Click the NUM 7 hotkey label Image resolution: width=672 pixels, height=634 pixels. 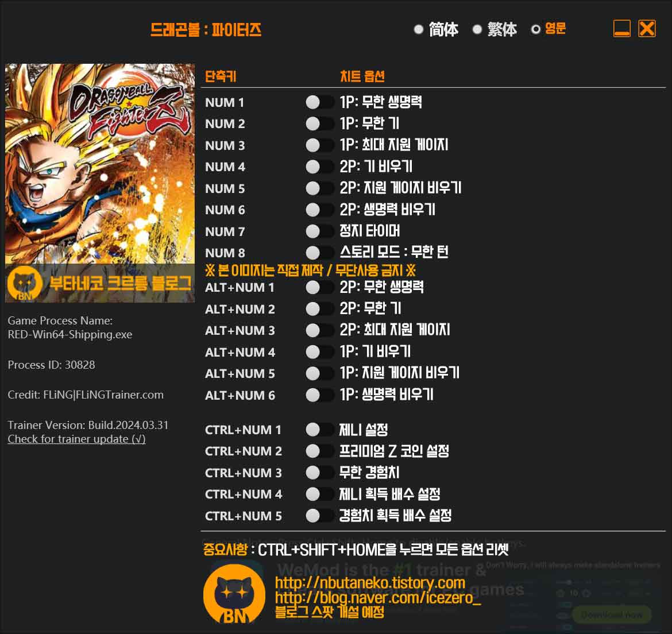pos(225,232)
